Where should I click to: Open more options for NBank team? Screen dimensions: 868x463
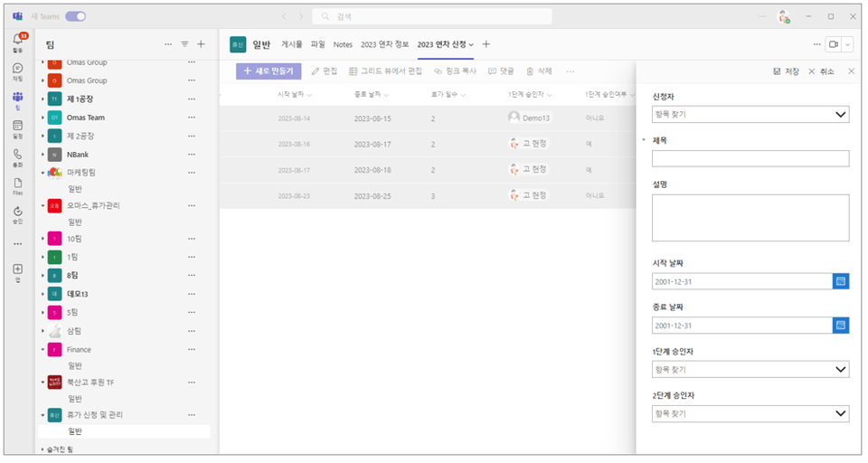pyautogui.click(x=192, y=155)
